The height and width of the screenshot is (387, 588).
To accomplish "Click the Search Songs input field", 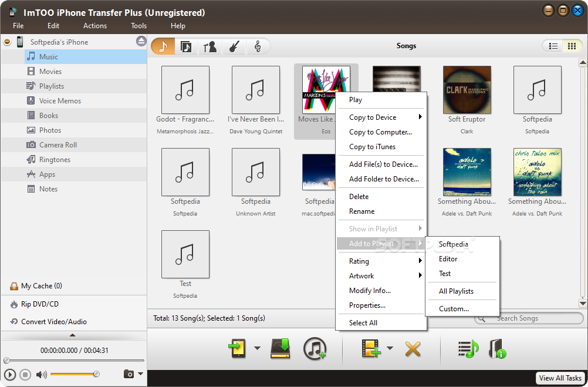I will pyautogui.click(x=529, y=318).
